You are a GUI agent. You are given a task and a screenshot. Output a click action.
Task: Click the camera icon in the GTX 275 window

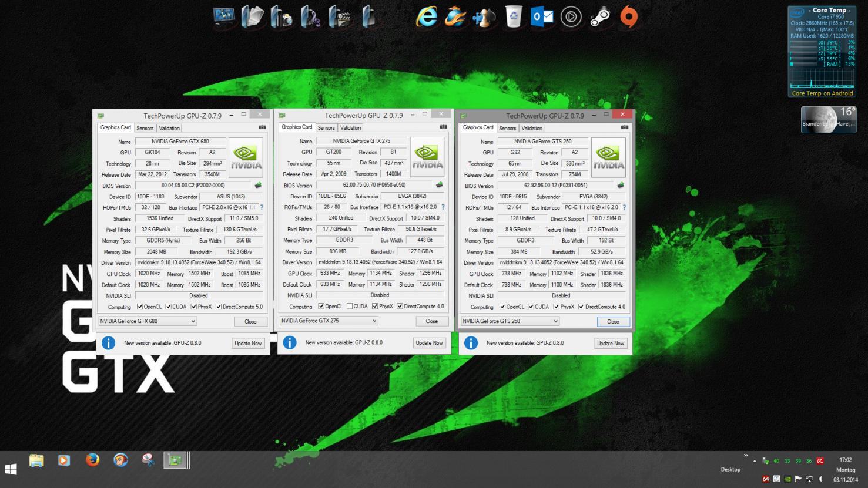pos(443,127)
